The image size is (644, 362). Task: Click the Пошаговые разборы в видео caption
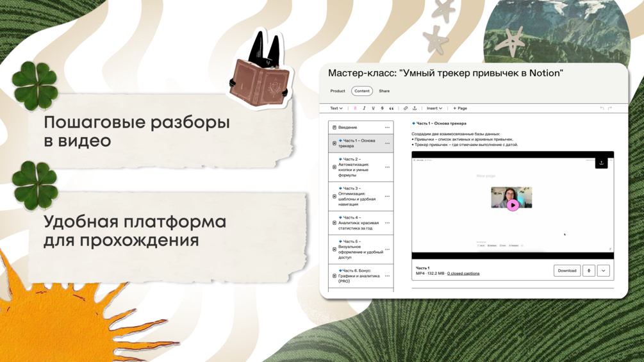(x=136, y=131)
